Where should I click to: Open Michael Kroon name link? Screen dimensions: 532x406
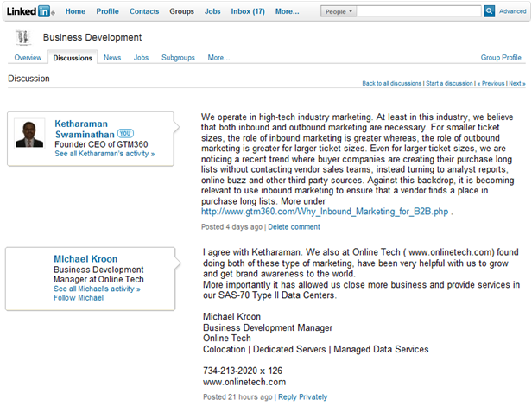click(85, 259)
